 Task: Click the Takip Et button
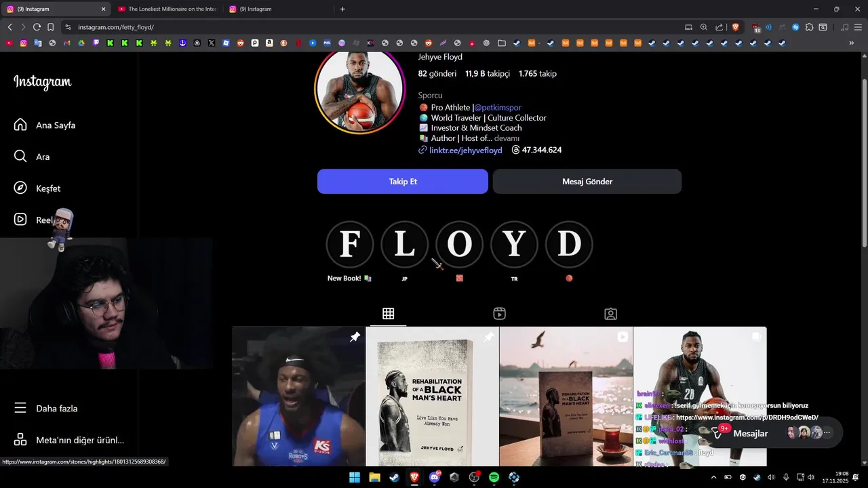(x=403, y=182)
